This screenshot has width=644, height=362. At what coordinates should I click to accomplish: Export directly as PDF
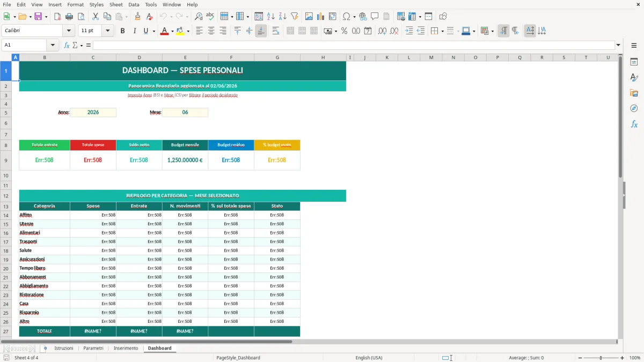[57, 17]
